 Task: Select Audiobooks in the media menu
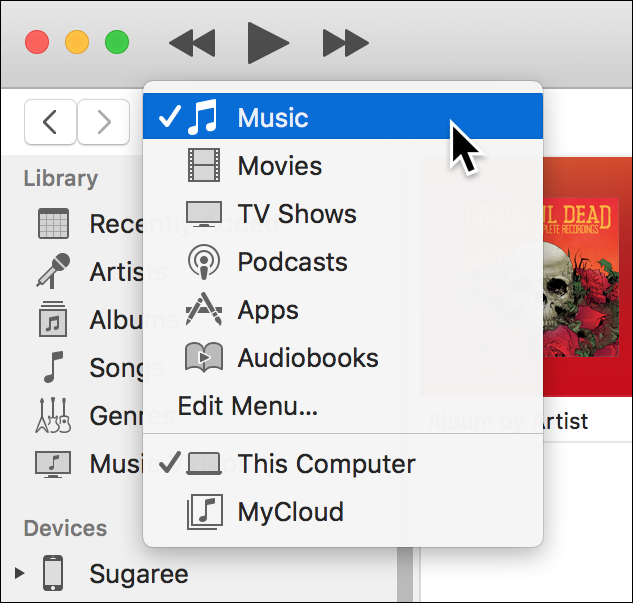click(x=343, y=358)
